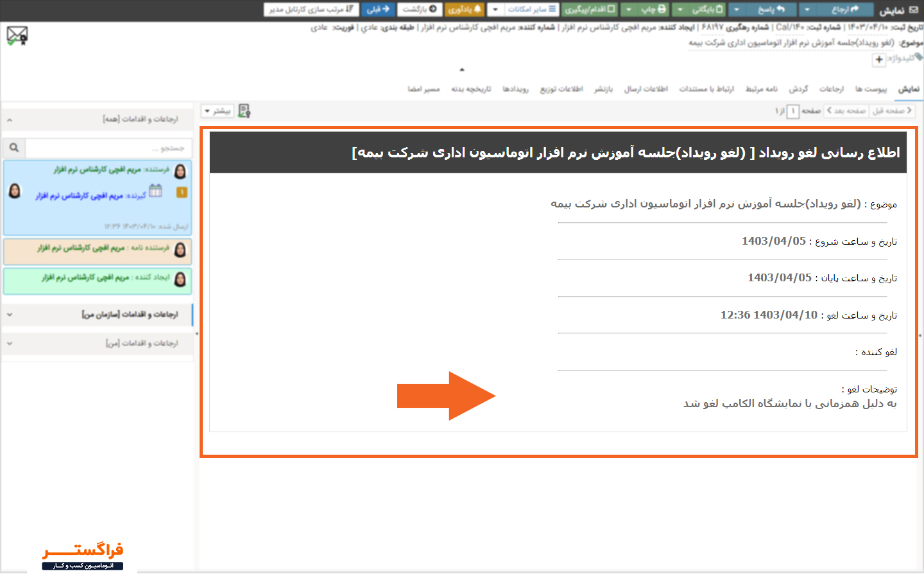Click the اقدام/پیگیری follow-up icon
The image size is (924, 578).
click(611, 9)
